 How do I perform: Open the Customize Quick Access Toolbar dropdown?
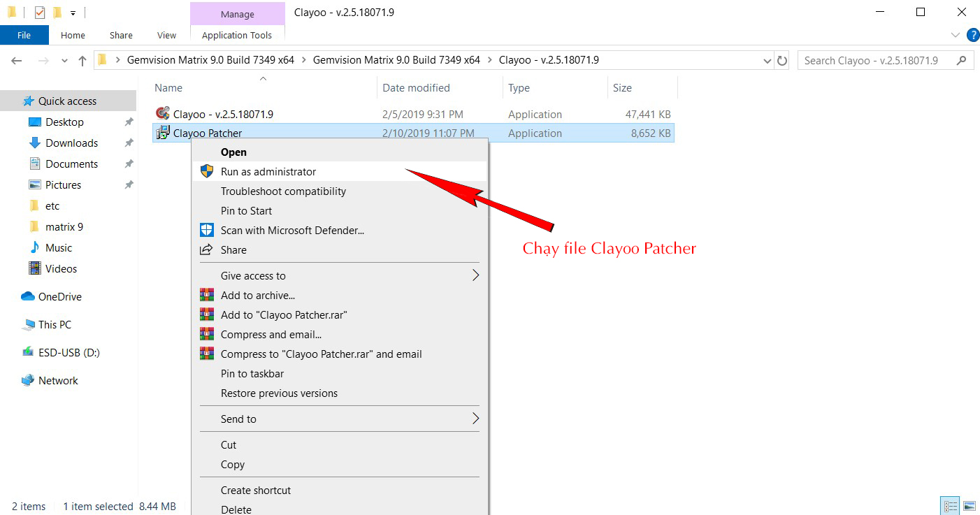(73, 13)
